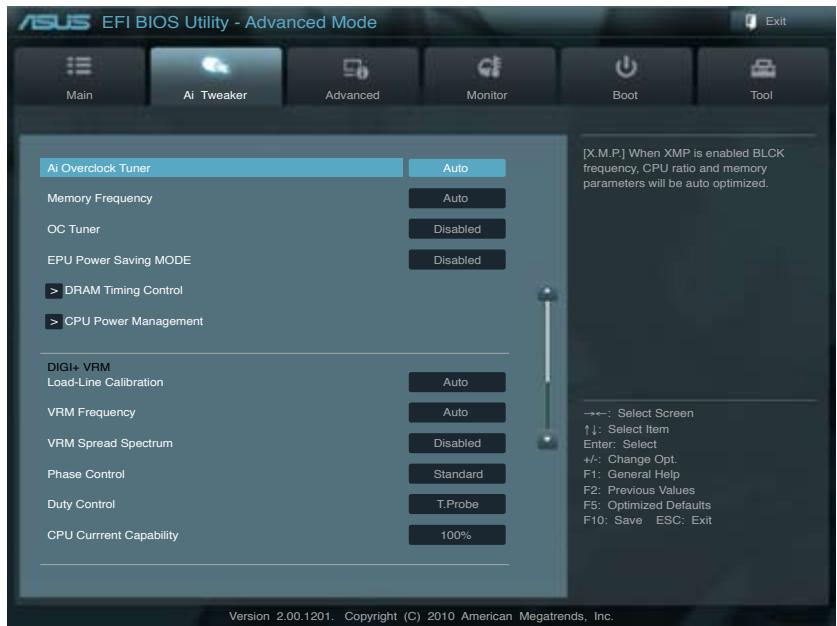This screenshot has width=837, height=626.
Task: Open Load-Line Calibration Auto dropdown
Action: 457,382
